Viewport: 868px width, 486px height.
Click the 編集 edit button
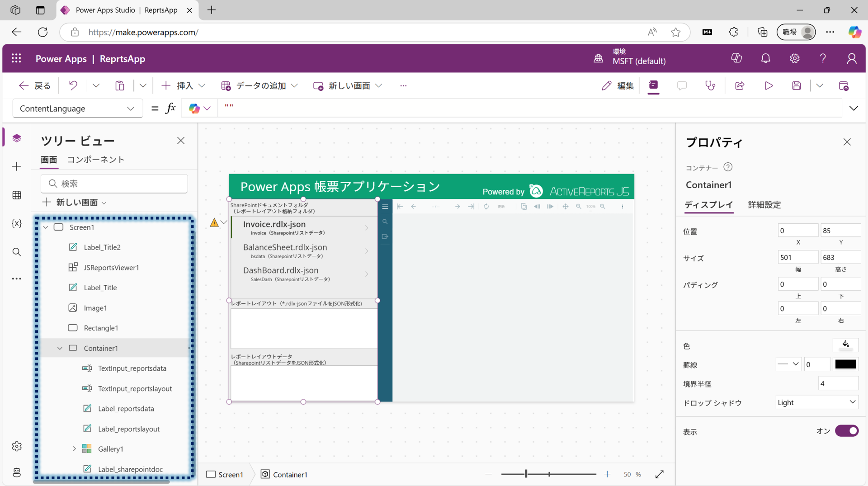pyautogui.click(x=618, y=85)
